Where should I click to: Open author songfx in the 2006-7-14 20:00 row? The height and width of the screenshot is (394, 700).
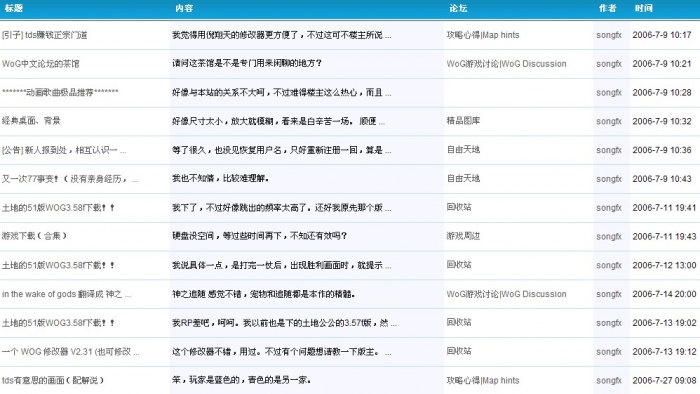coord(609,294)
